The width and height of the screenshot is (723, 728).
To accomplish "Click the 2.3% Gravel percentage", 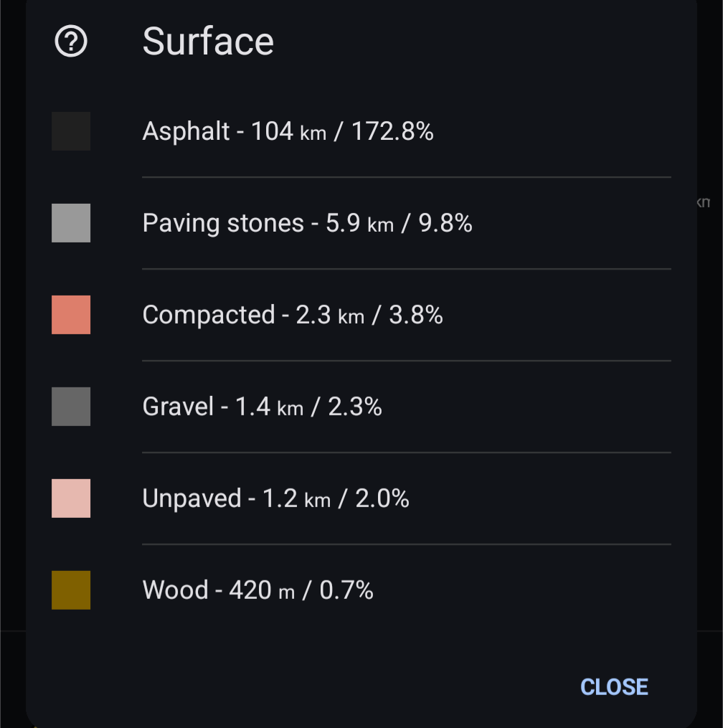I will click(355, 407).
